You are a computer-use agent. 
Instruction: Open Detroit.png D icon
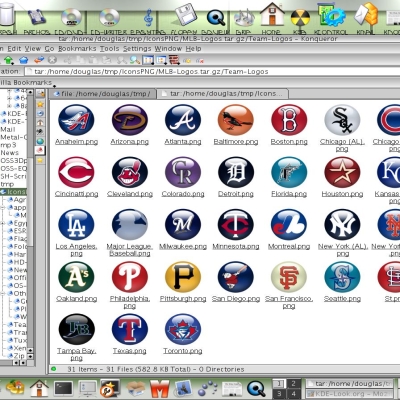[x=236, y=172]
